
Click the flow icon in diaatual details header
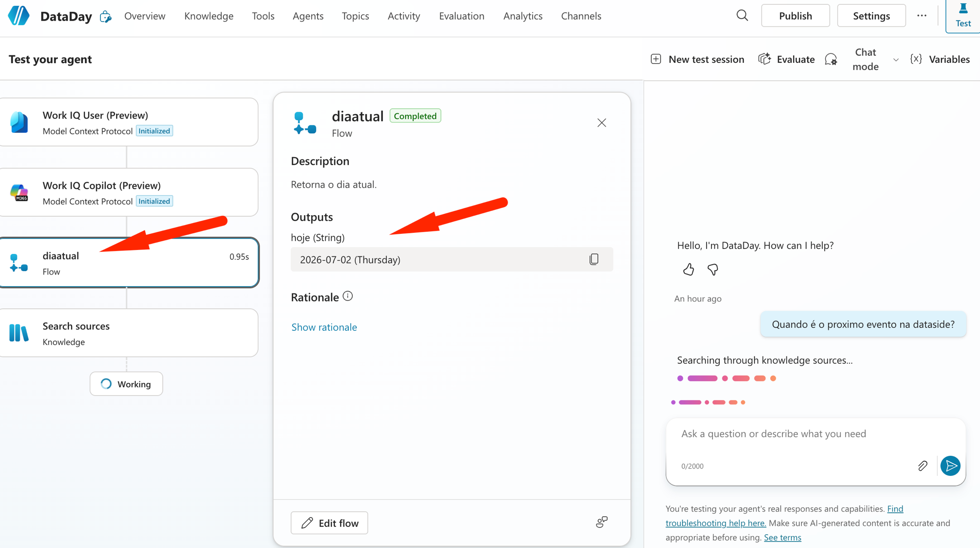305,123
